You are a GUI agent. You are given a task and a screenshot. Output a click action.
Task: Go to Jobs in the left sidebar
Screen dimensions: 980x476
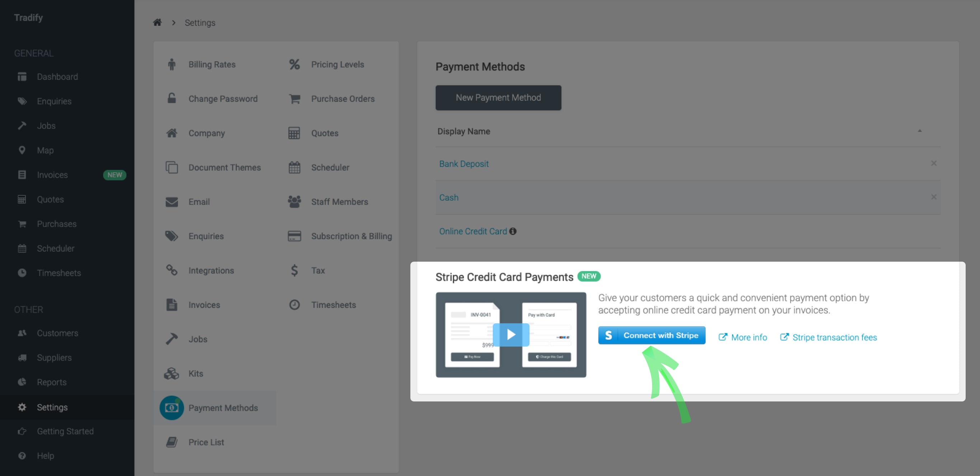tap(46, 126)
